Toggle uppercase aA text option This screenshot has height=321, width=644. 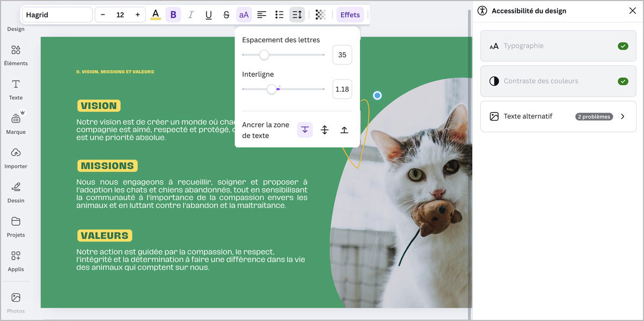[244, 14]
